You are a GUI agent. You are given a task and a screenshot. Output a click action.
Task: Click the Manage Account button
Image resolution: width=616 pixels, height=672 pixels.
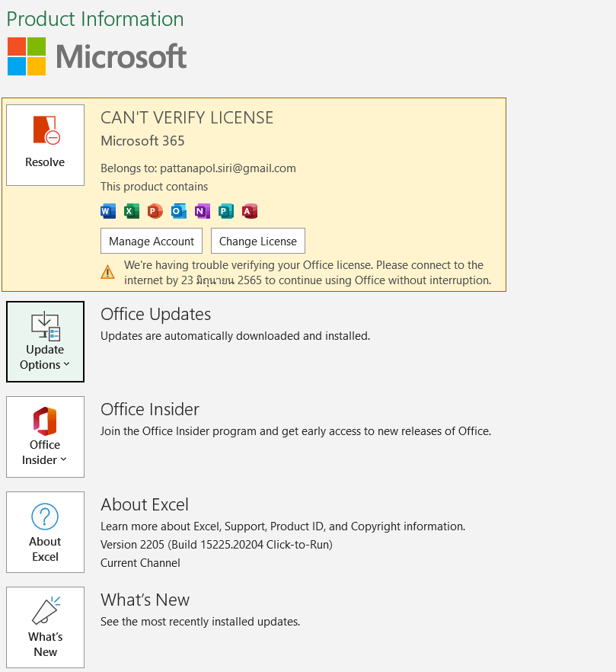[x=152, y=241]
